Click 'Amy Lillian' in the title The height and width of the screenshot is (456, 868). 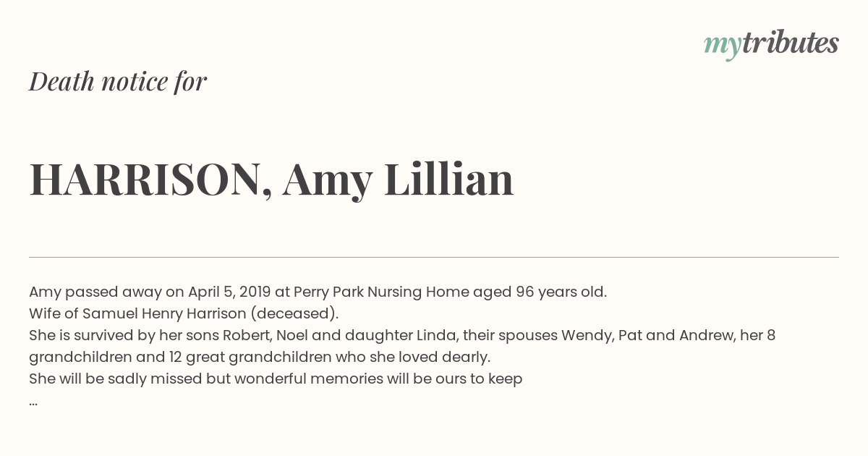click(398, 180)
